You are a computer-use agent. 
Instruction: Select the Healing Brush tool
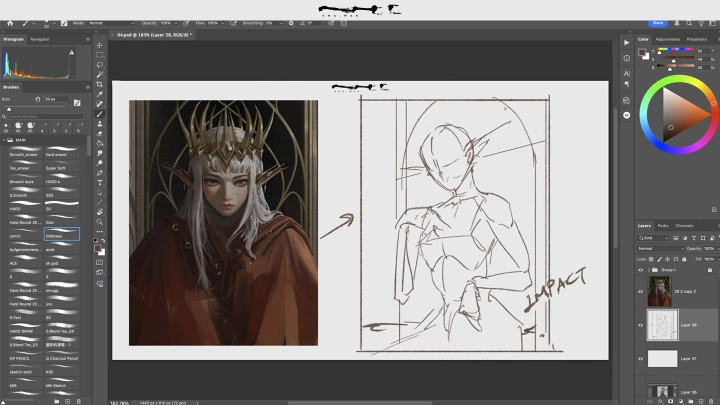(x=100, y=104)
